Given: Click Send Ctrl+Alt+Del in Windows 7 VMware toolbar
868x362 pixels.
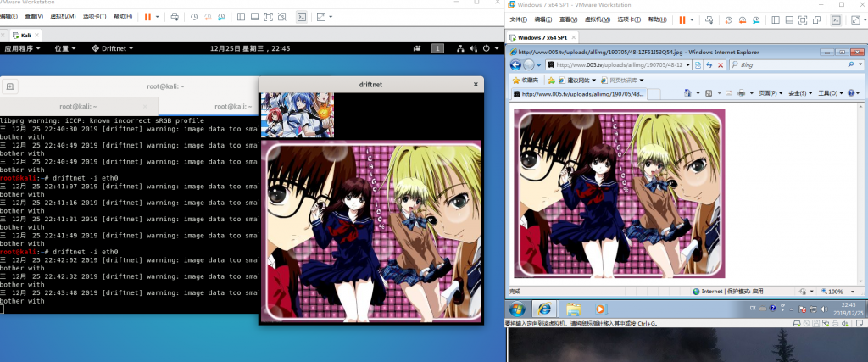Looking at the screenshot, I should click(709, 20).
